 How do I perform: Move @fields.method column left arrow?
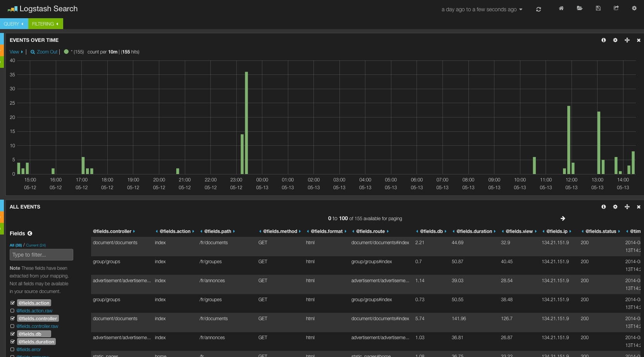(x=260, y=231)
